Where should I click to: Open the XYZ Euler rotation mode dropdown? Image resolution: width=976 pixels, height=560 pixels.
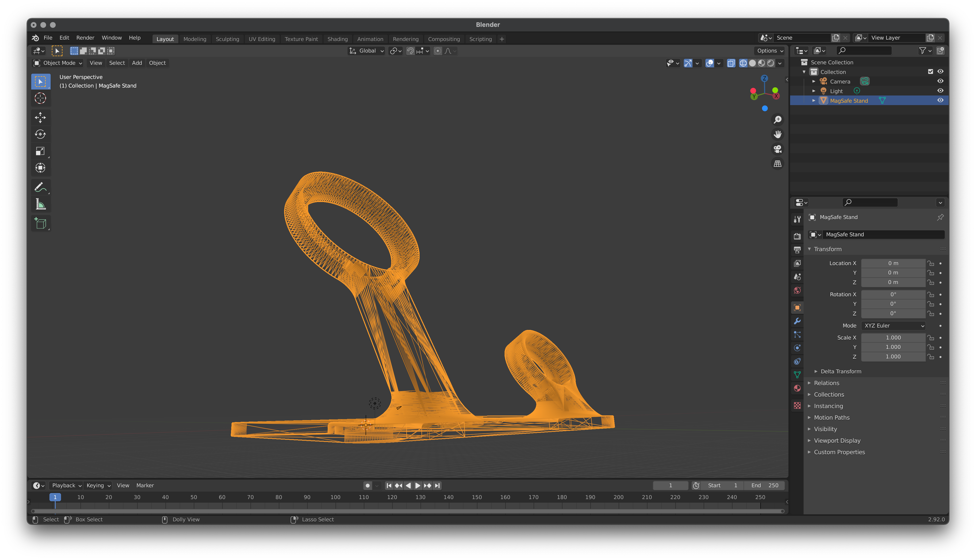[893, 326]
